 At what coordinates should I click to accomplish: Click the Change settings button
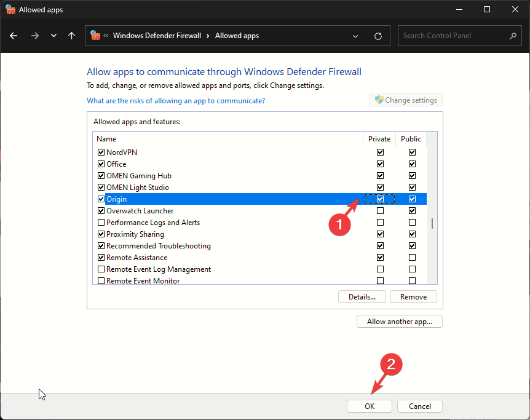point(406,100)
